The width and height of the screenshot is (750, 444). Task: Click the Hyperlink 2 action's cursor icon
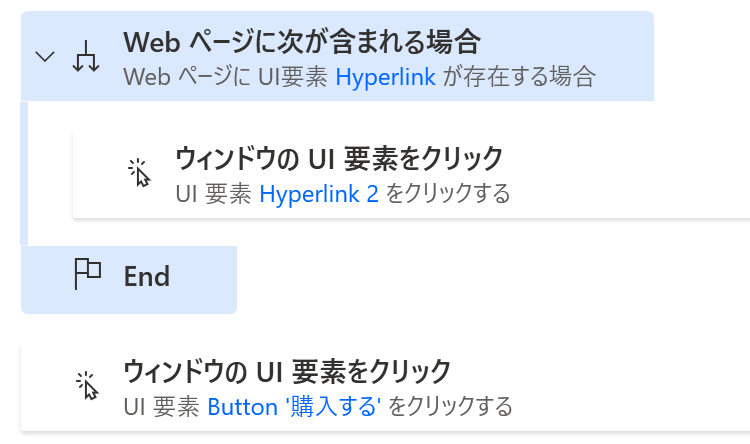pos(139,173)
